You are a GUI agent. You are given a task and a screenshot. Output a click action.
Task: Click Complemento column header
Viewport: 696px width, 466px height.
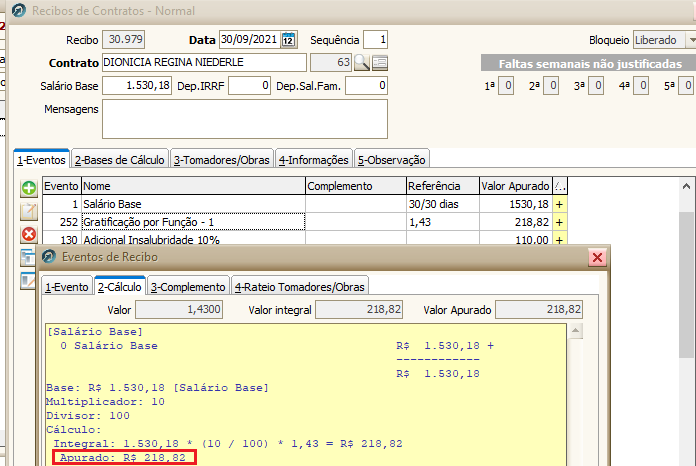(356, 186)
